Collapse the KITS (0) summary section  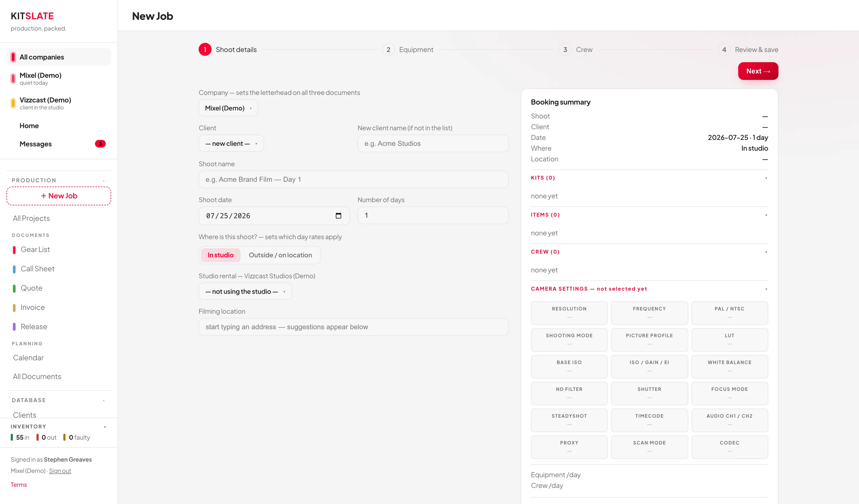pyautogui.click(x=649, y=178)
